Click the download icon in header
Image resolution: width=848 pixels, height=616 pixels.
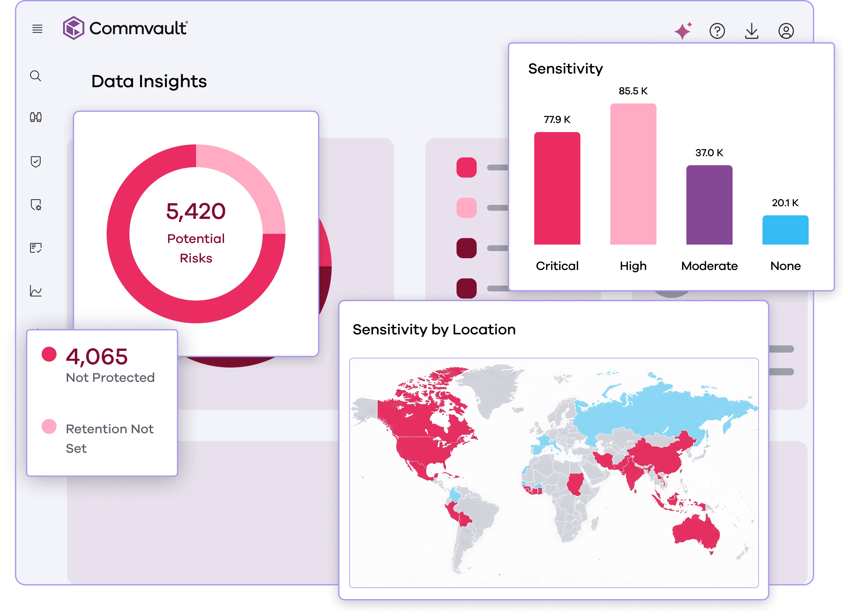751,31
